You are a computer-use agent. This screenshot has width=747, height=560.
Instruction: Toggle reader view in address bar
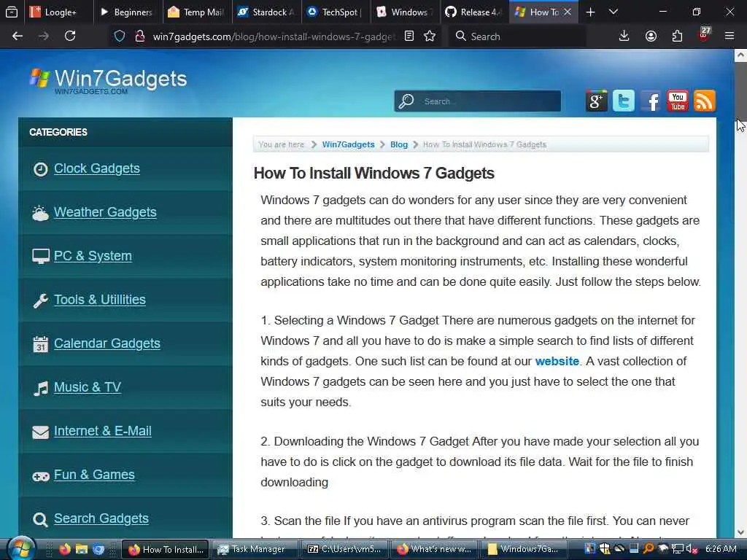[409, 36]
